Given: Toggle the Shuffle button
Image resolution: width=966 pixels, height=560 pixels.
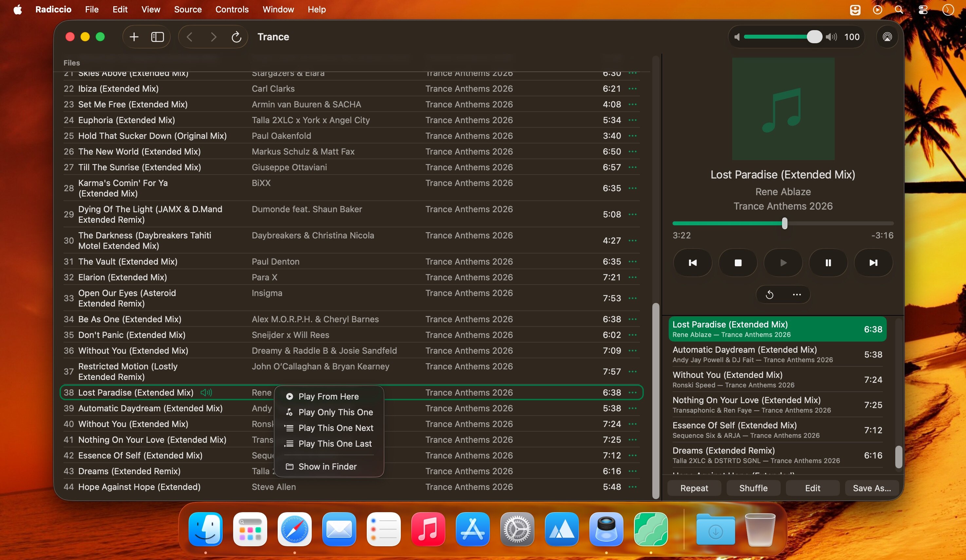Looking at the screenshot, I should [753, 488].
